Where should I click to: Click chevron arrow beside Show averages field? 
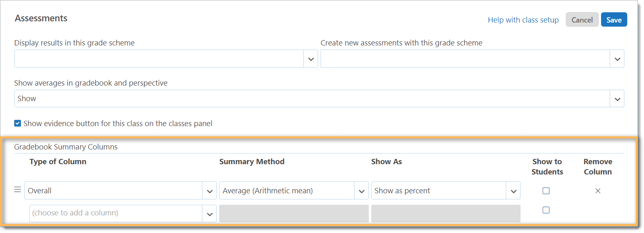(x=617, y=99)
